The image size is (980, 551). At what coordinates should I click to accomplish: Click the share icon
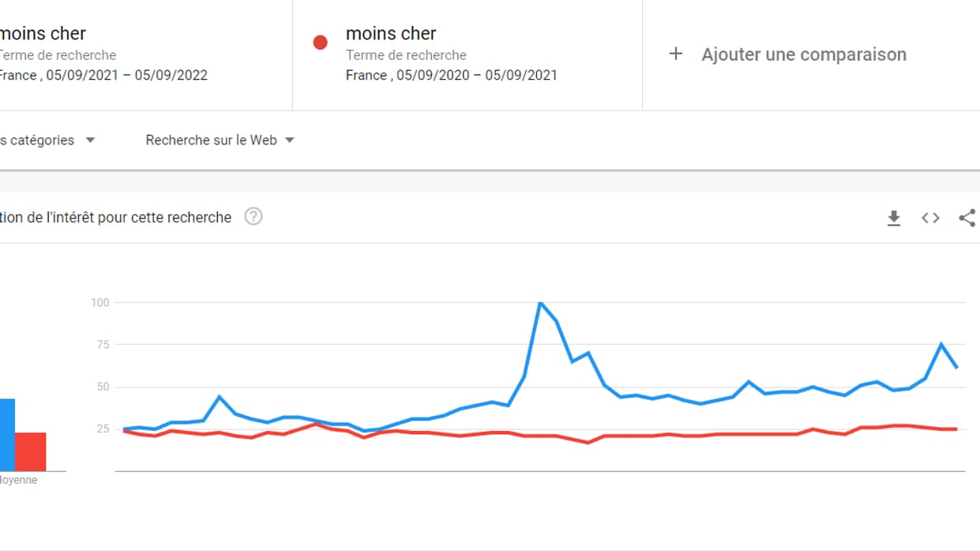click(967, 218)
